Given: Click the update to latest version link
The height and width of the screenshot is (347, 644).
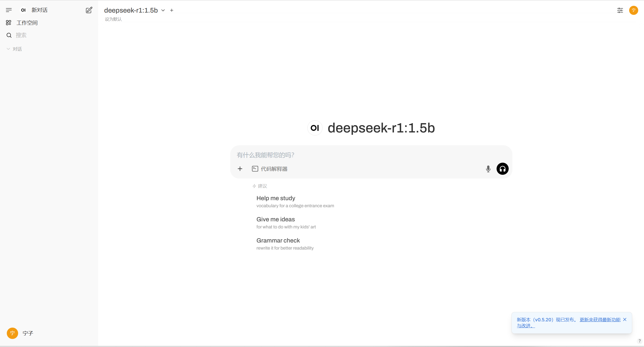Looking at the screenshot, I should click(x=600, y=320).
